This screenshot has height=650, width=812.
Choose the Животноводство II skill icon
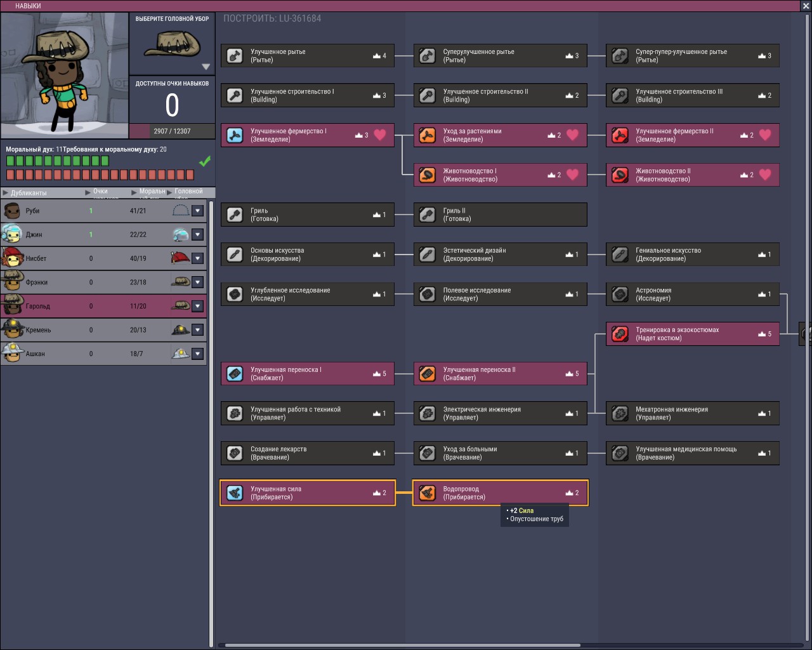pos(620,175)
